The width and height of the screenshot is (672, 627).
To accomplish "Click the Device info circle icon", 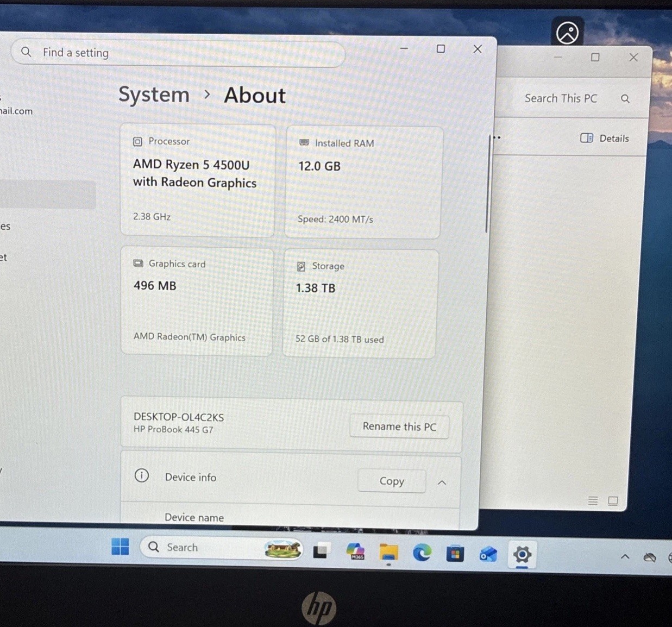I will point(142,476).
